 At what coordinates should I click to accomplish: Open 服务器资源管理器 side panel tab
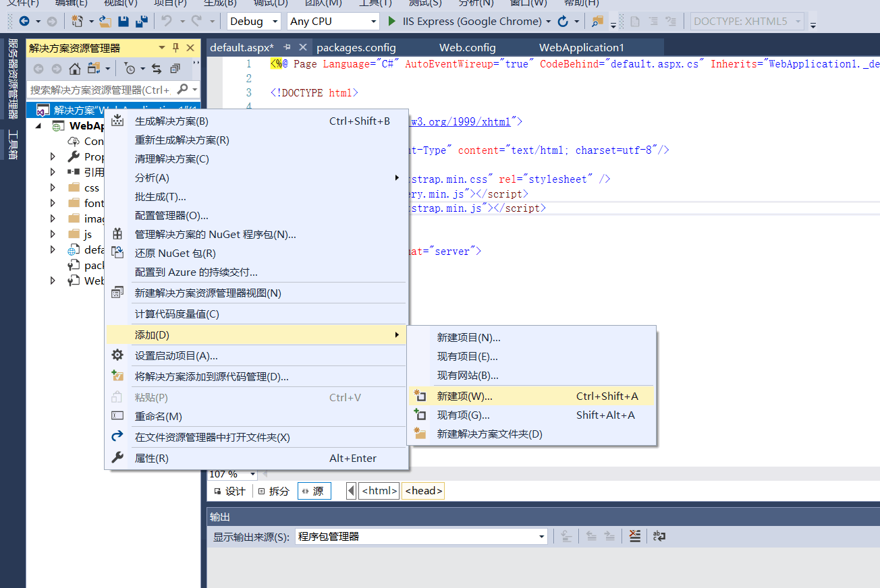click(x=13, y=78)
